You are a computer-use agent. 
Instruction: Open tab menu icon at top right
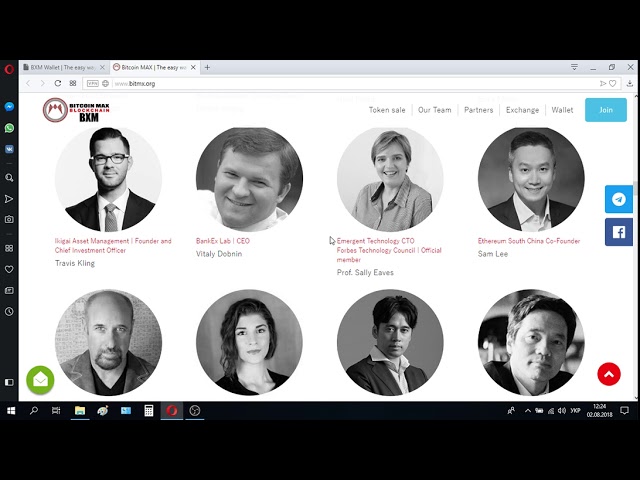tap(574, 67)
